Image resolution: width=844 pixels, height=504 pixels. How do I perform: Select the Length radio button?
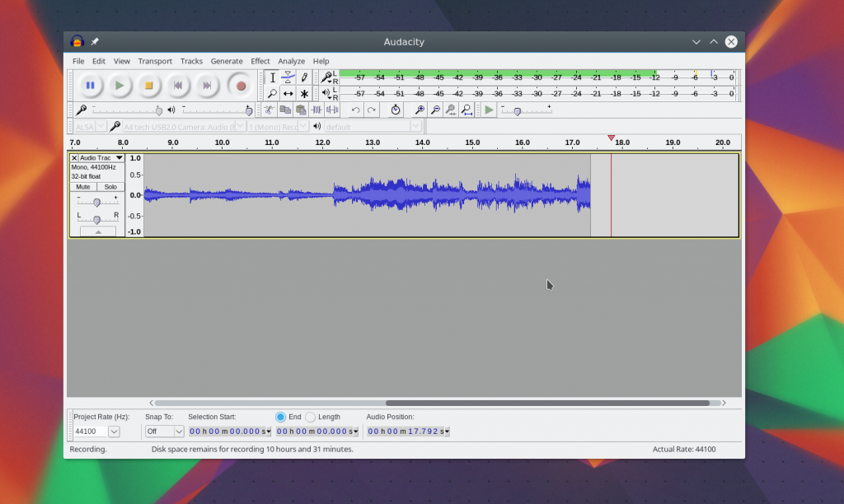click(311, 417)
